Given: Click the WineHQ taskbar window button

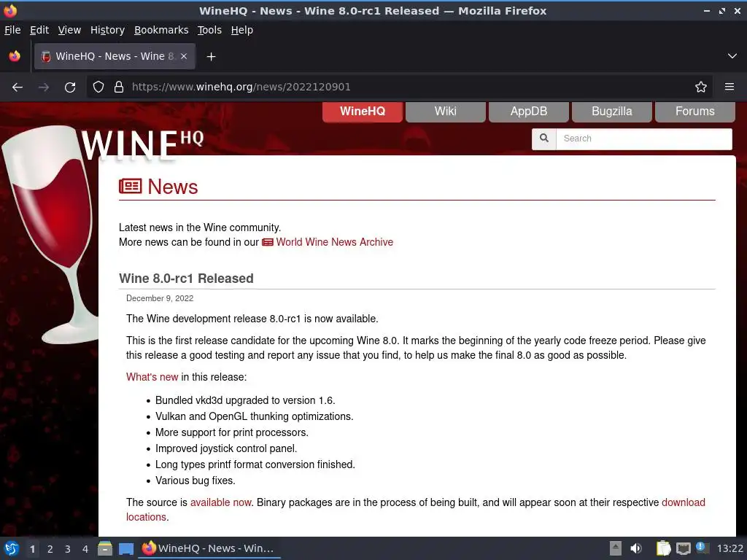Looking at the screenshot, I should [x=209, y=548].
